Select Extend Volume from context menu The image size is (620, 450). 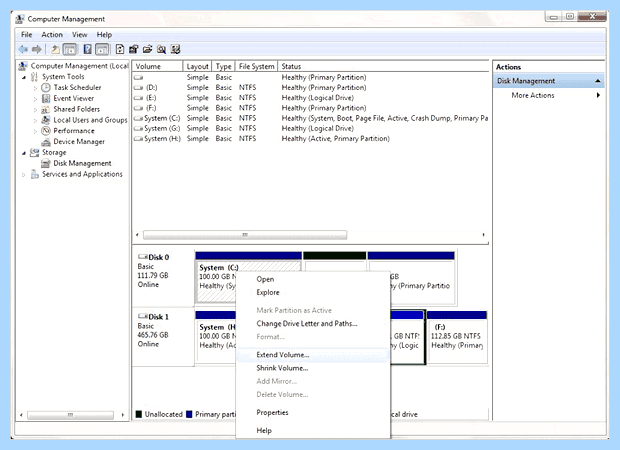pyautogui.click(x=312, y=355)
